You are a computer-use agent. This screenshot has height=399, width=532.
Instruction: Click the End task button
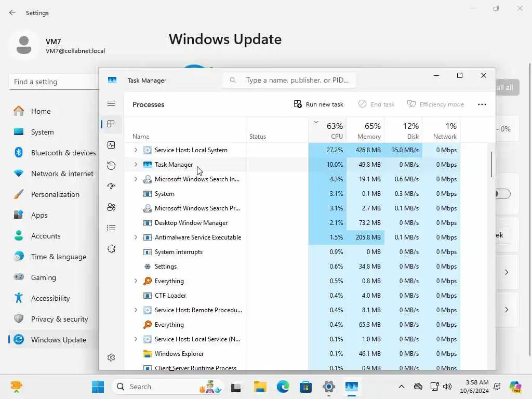click(x=376, y=104)
